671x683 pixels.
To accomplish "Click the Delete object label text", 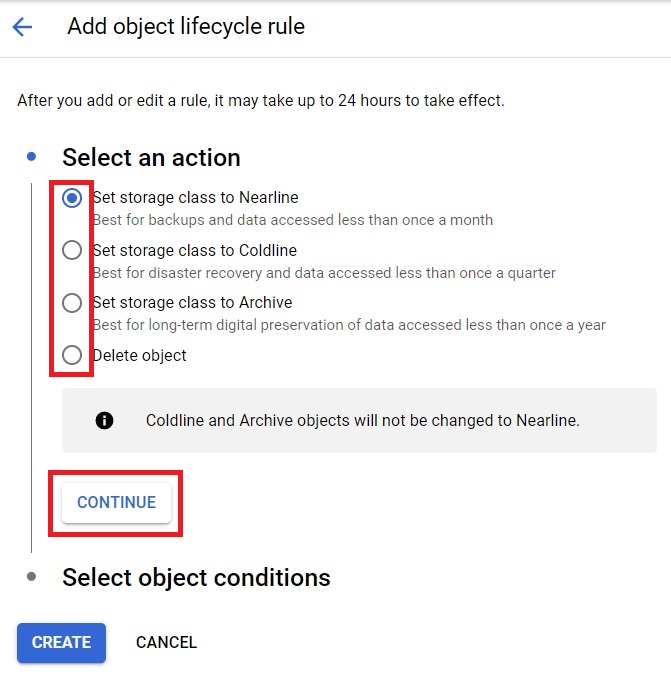I will click(x=139, y=355).
